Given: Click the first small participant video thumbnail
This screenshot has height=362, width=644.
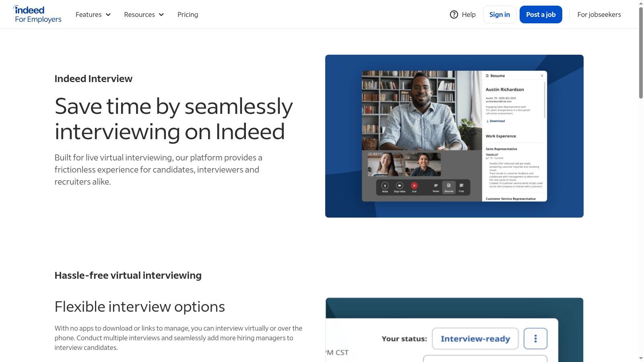Looking at the screenshot, I should click(385, 164).
